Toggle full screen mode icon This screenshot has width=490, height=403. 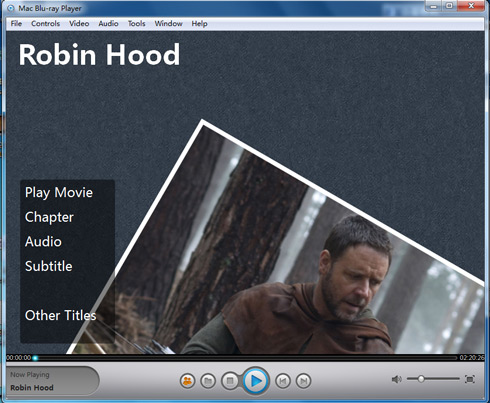pyautogui.click(x=470, y=379)
